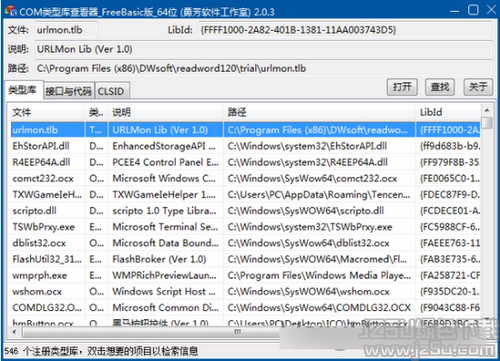Click the LibId field value
This screenshot has height=361, width=500.
(345, 30)
